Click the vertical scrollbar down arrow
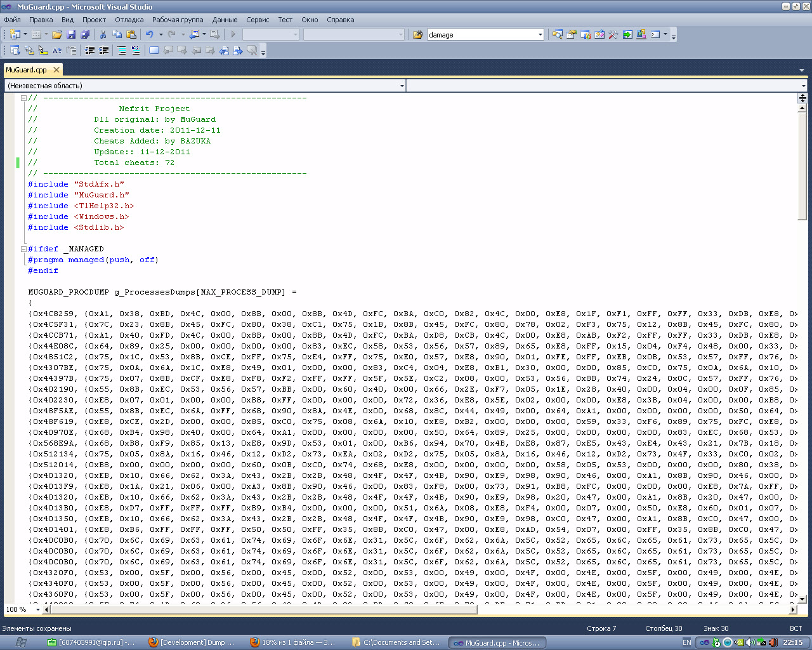The height and width of the screenshot is (650, 812). click(x=802, y=599)
